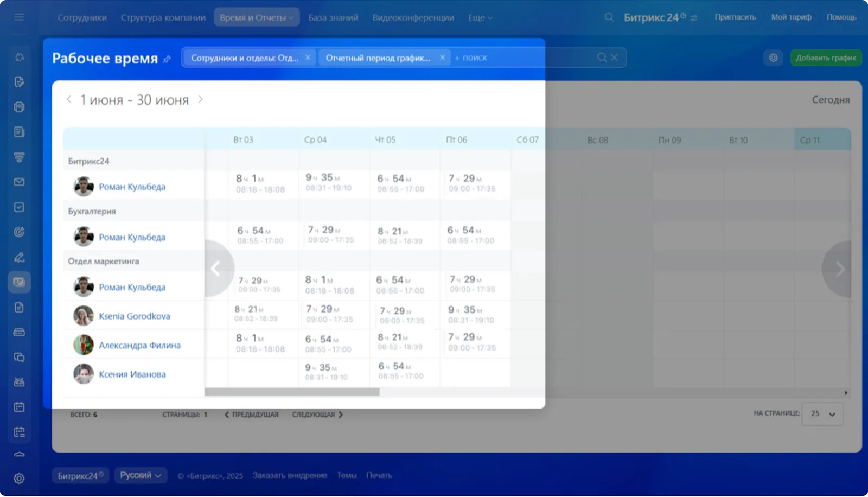Pin the Рабочее время page icon
The height and width of the screenshot is (497, 868).
pos(167,59)
